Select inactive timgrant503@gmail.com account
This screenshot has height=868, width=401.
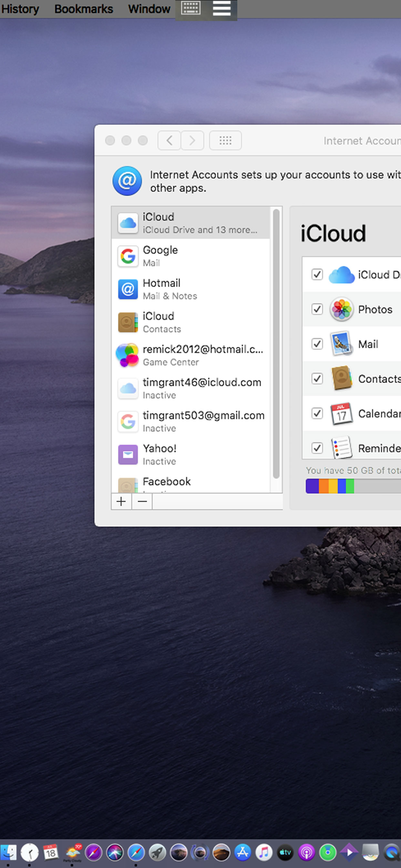pyautogui.click(x=190, y=421)
